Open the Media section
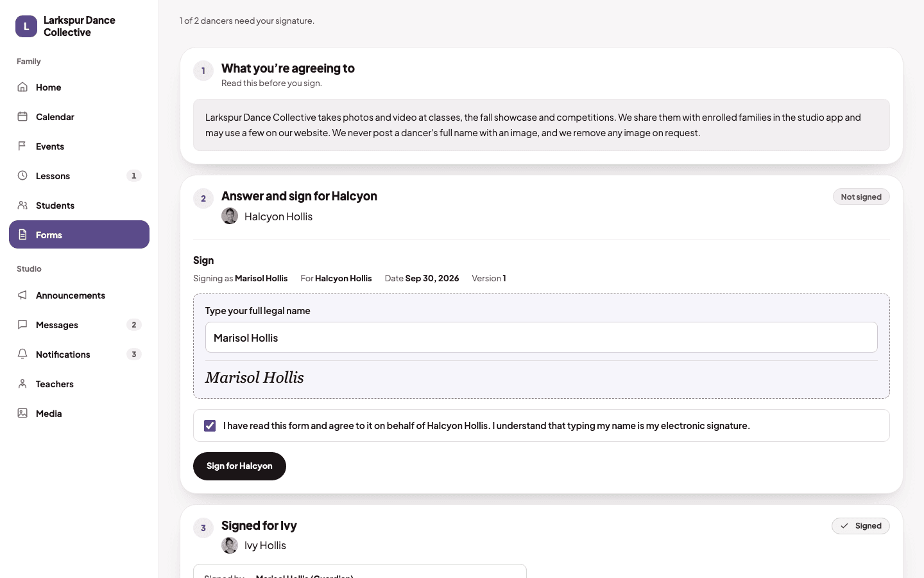Image resolution: width=924 pixels, height=578 pixels. 79,414
